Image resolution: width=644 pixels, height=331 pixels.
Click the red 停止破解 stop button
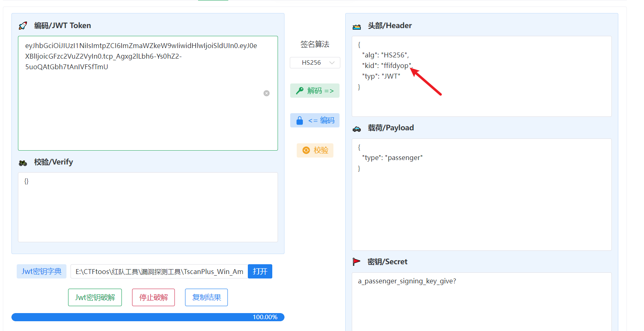(x=154, y=298)
